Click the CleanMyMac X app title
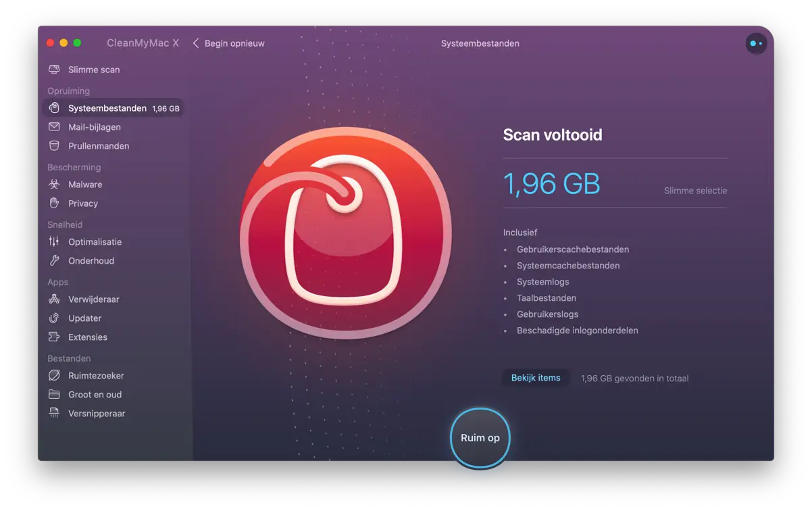The width and height of the screenshot is (812, 511). (x=143, y=43)
